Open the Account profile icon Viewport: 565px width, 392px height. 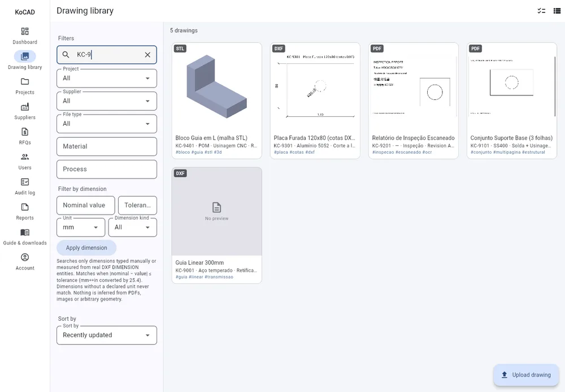point(25,257)
